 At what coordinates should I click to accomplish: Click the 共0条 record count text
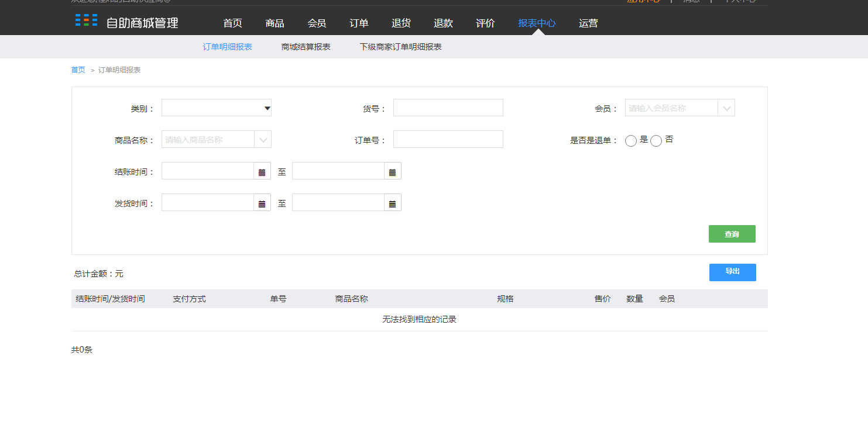tap(82, 350)
